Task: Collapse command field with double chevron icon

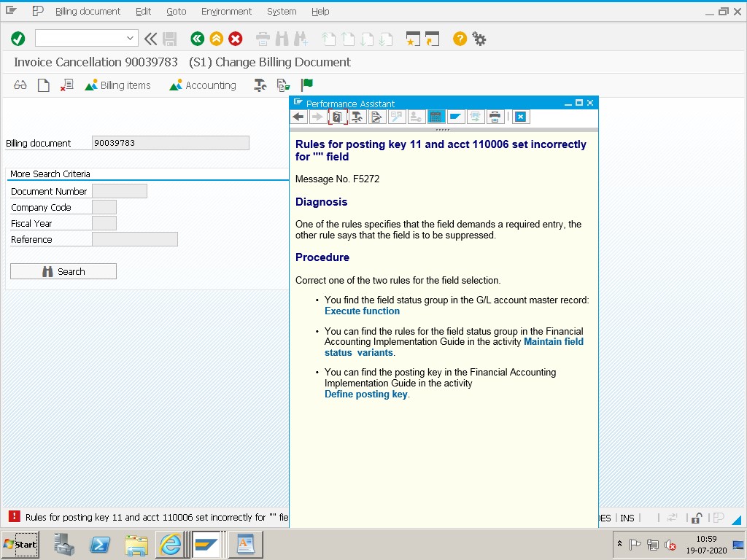Action: click(x=150, y=39)
